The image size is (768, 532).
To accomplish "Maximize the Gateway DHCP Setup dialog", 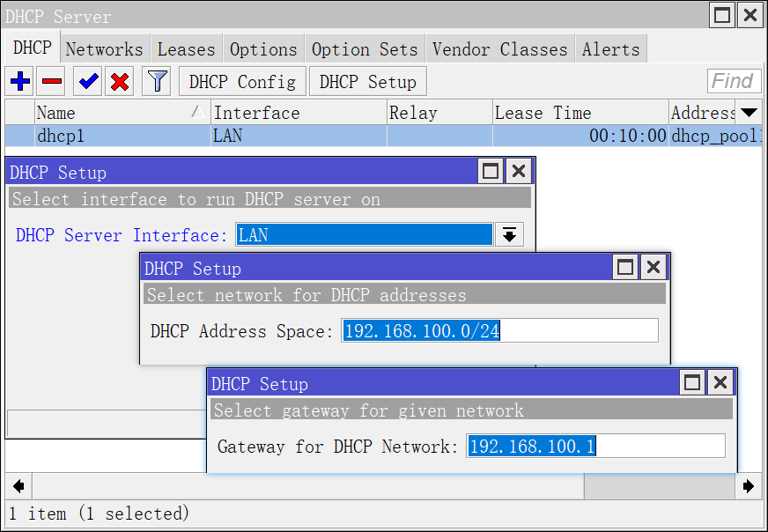I will tap(692, 383).
